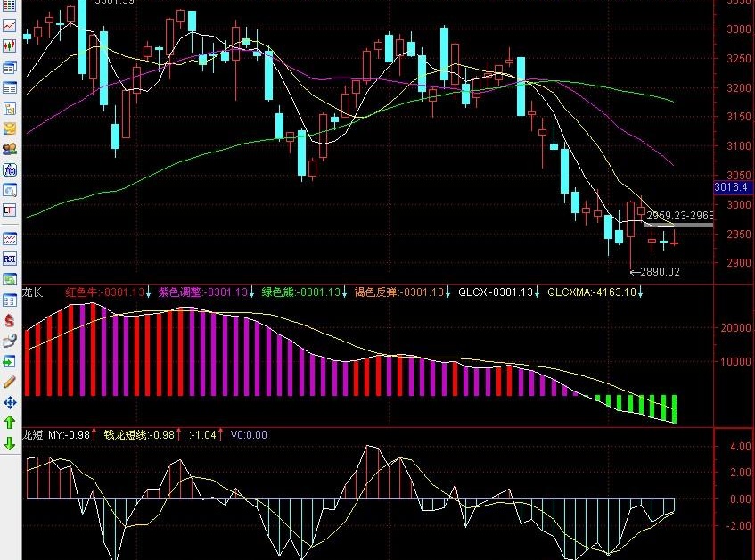Open the cascaded data windows icon
This screenshot has width=755, height=560.
click(10, 67)
